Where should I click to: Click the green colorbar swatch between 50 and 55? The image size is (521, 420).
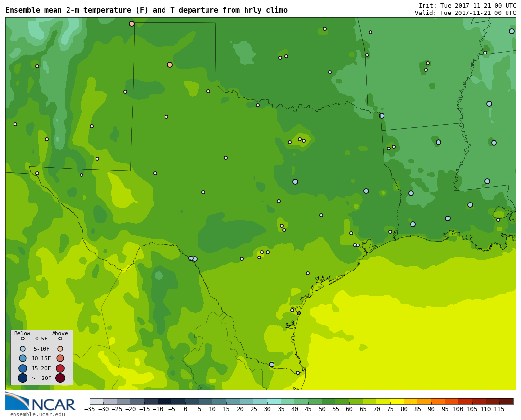coord(329,401)
